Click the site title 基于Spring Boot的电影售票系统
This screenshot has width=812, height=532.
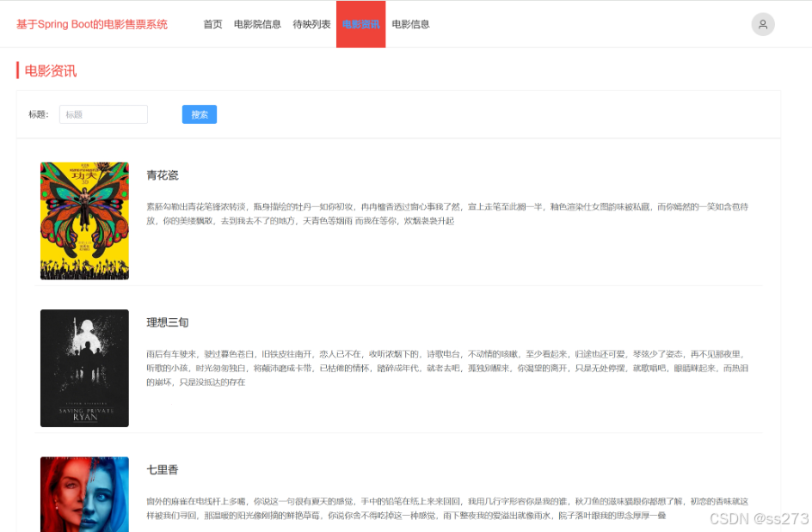[x=92, y=24]
